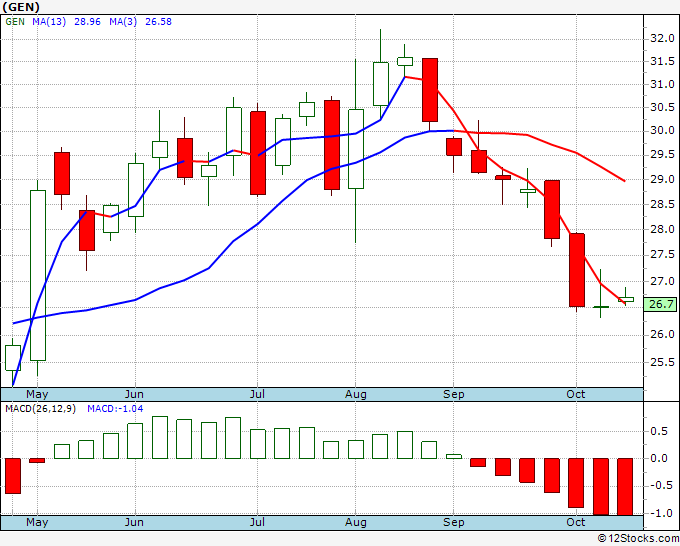Click the "31.5" price axis label
The height and width of the screenshot is (546, 680).
click(x=662, y=61)
